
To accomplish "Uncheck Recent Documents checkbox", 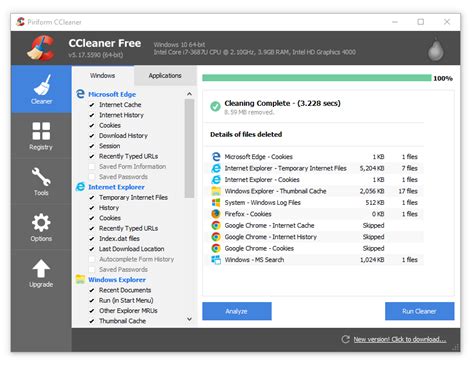I will pyautogui.click(x=92, y=290).
